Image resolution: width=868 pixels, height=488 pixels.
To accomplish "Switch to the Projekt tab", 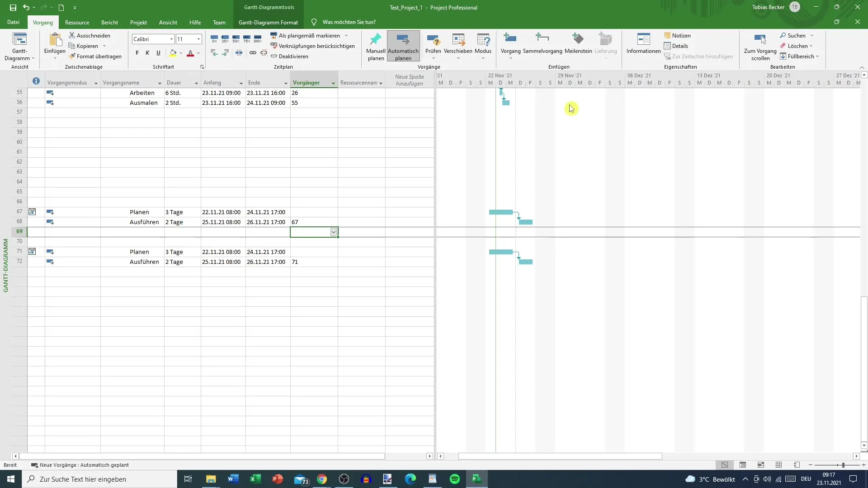I will coord(138,22).
